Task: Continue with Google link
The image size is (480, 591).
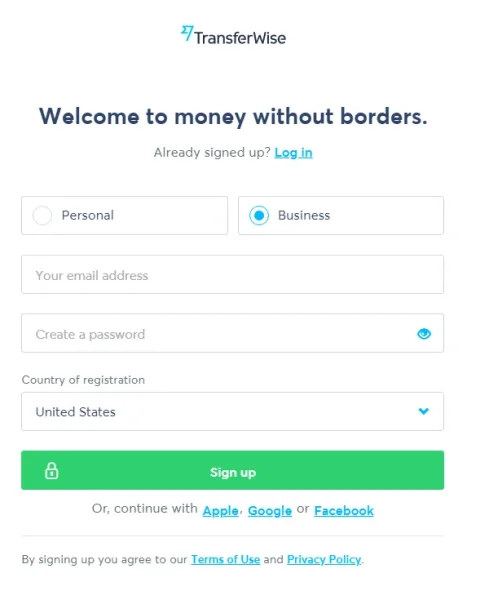Action: (x=270, y=511)
